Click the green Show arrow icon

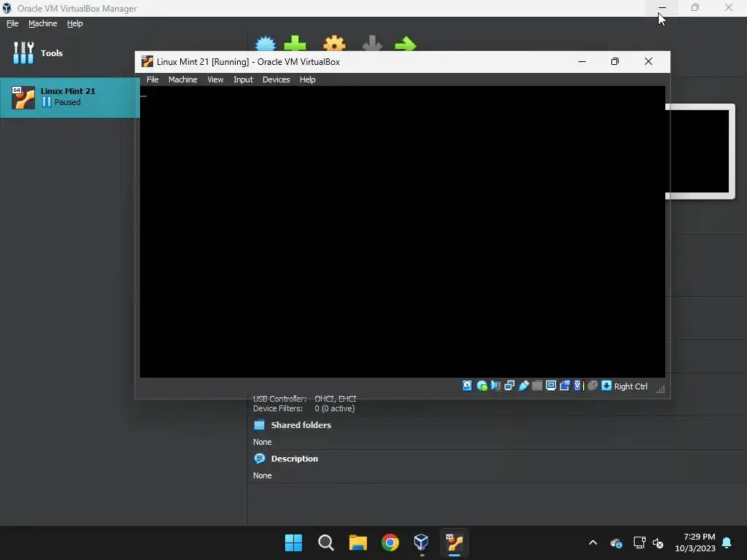tap(406, 44)
